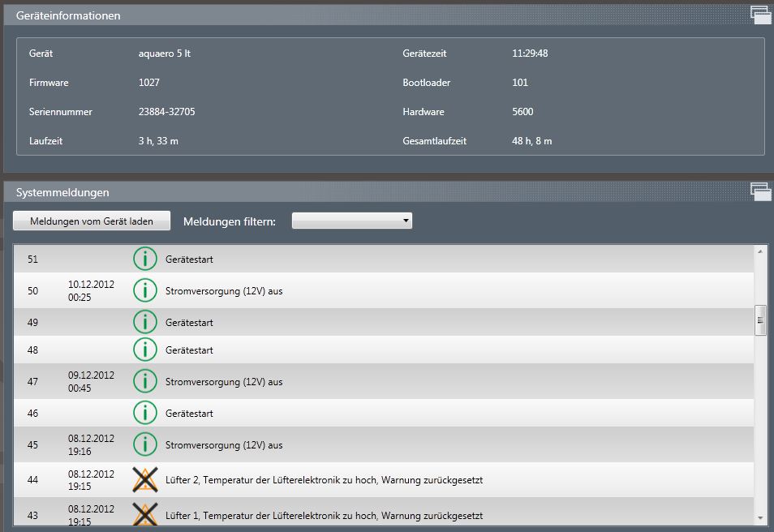This screenshot has height=532, width=774.
Task: Open the Meldungen filtern dropdown
Action: point(351,221)
